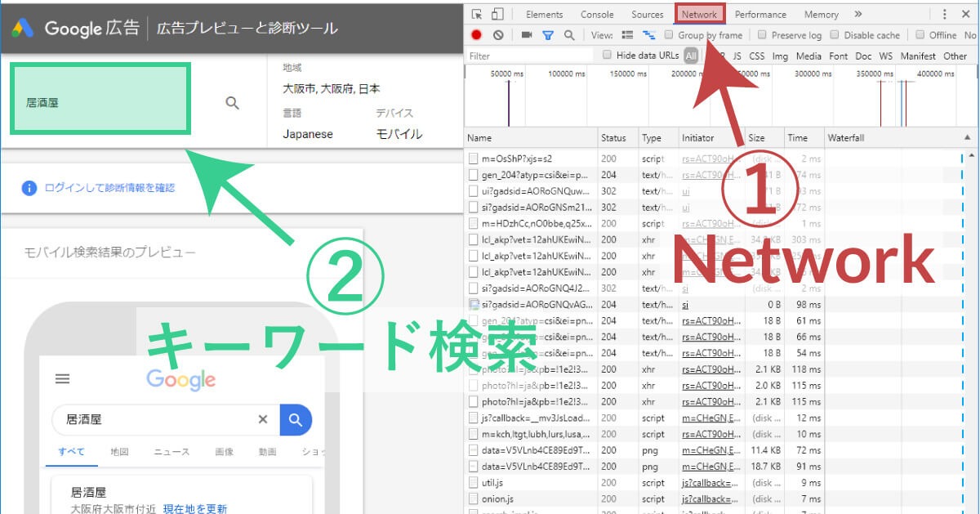This screenshot has width=980, height=514.
Task: Sort requests by the Name column header
Action: pos(531,138)
